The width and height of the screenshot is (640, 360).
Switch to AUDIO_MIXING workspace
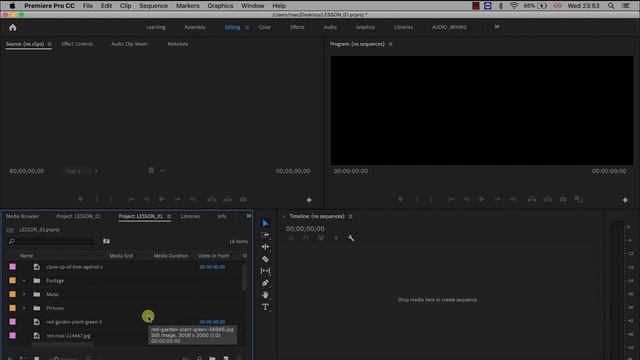pyautogui.click(x=449, y=27)
